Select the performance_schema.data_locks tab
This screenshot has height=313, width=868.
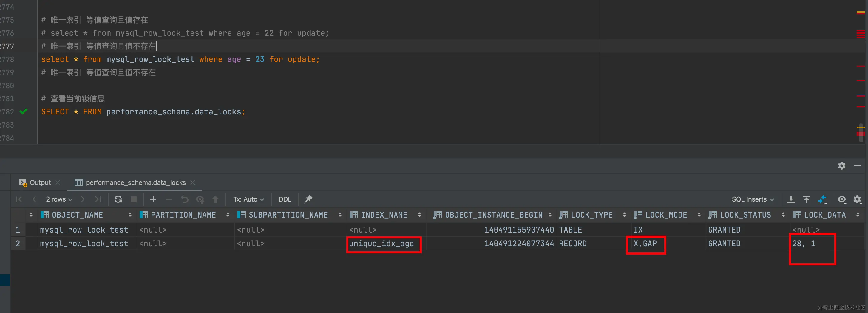(x=135, y=182)
